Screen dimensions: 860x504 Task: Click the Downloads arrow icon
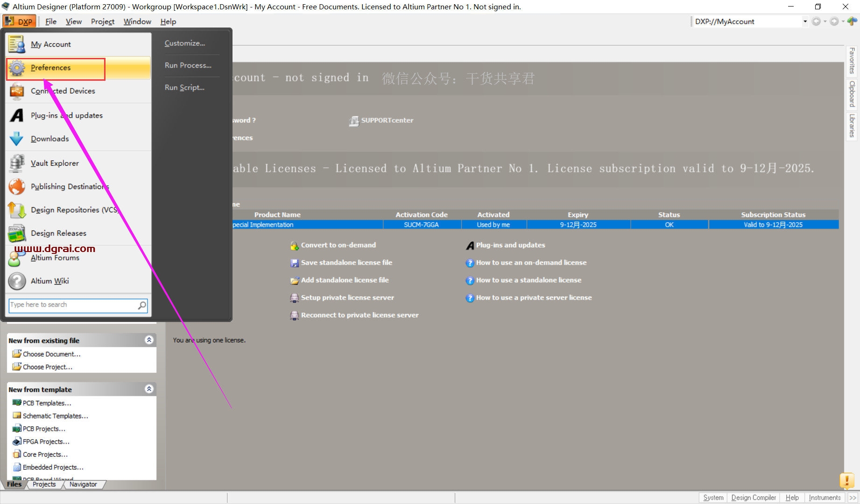point(17,139)
